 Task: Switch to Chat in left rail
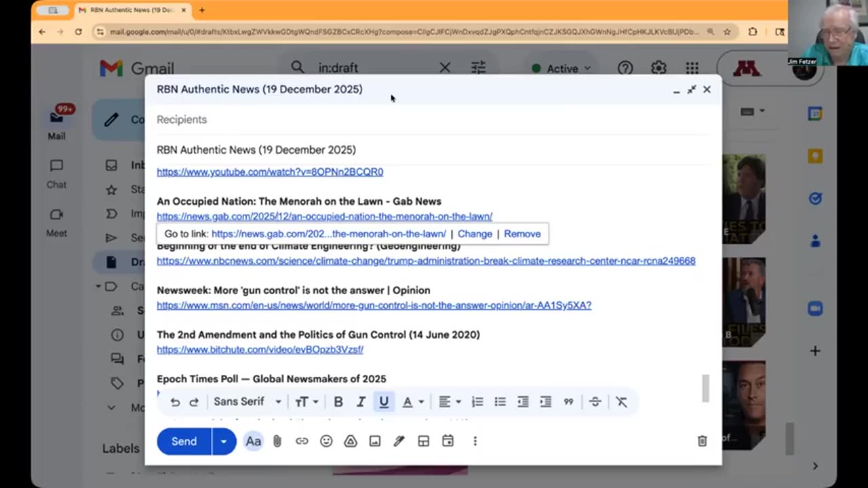point(56,174)
